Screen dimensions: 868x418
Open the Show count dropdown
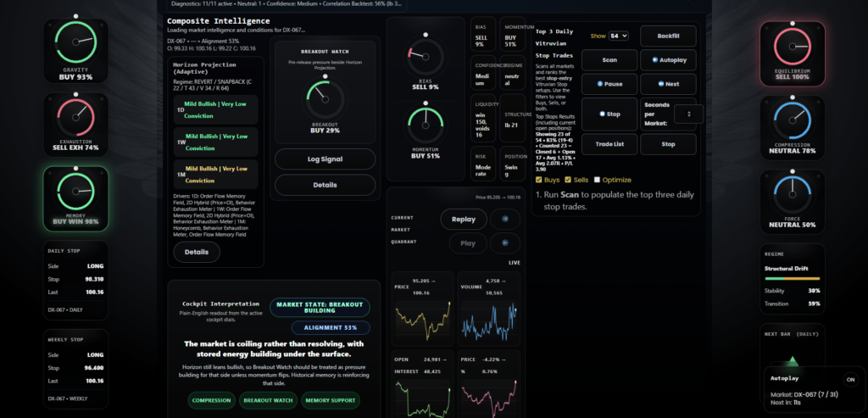(618, 36)
